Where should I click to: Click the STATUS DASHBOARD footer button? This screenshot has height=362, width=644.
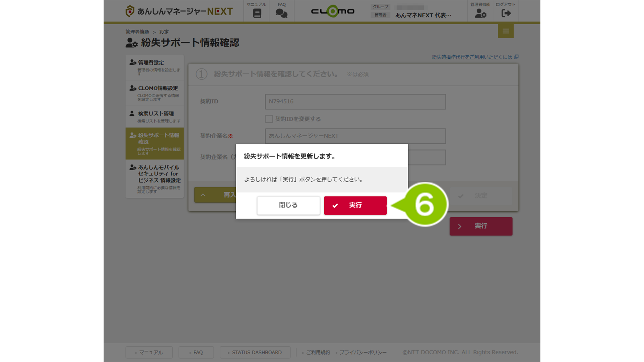[255, 352]
